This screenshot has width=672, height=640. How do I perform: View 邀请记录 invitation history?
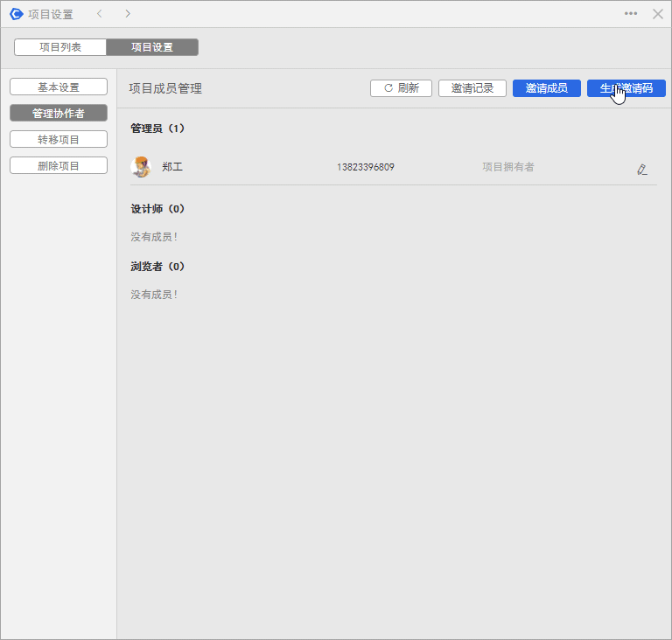(472, 88)
